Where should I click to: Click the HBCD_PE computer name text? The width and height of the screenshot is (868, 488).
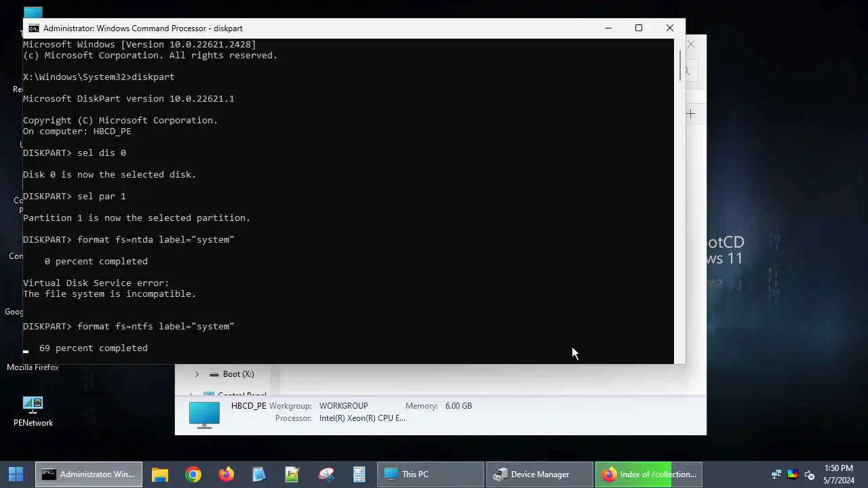(248, 406)
